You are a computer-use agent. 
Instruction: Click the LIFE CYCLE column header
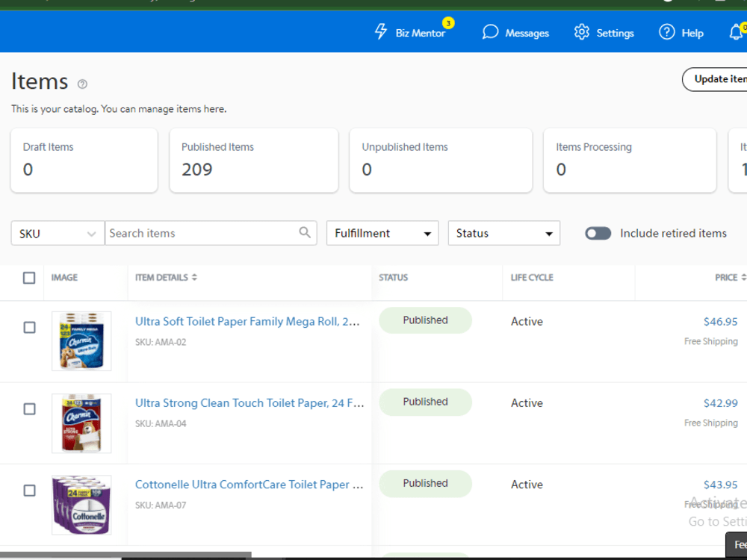(x=532, y=277)
